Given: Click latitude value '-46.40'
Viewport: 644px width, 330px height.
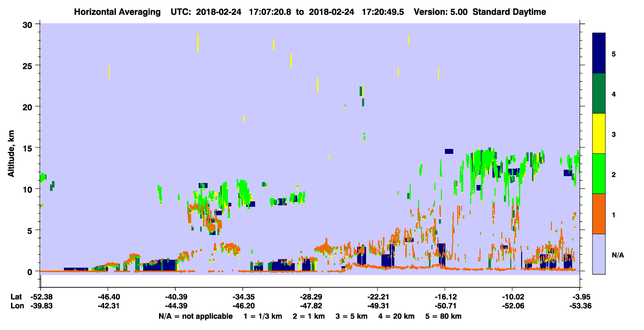Looking at the screenshot, I should [x=107, y=297].
